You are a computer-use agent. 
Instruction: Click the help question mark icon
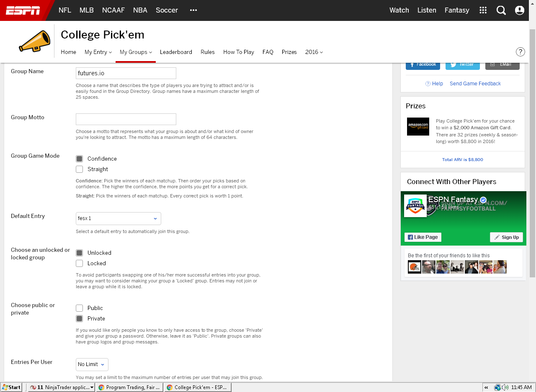point(520,52)
